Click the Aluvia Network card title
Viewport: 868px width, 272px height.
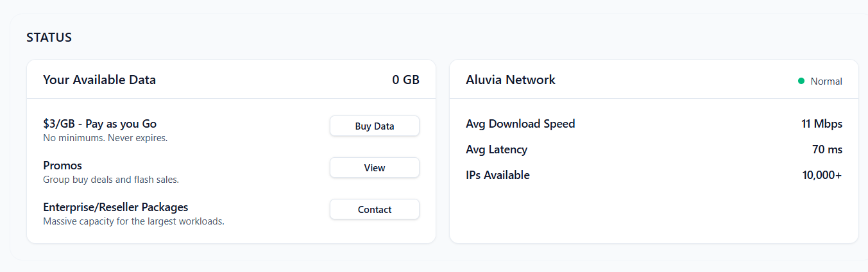[511, 80]
